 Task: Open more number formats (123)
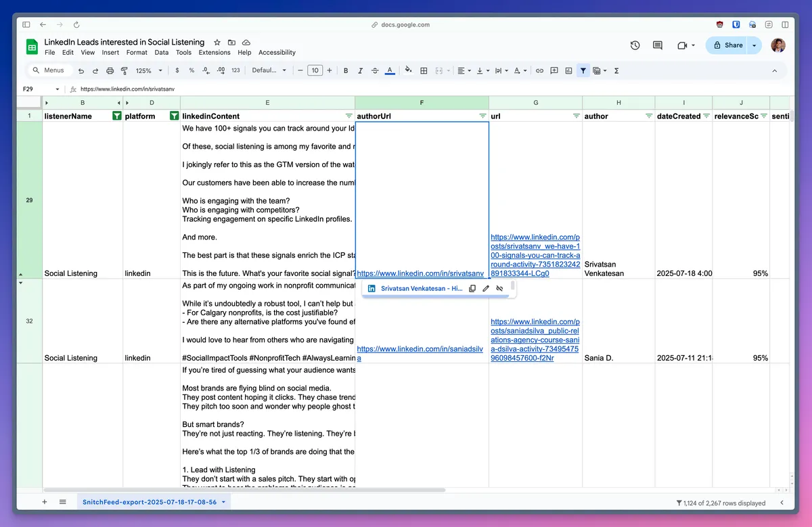tap(235, 70)
